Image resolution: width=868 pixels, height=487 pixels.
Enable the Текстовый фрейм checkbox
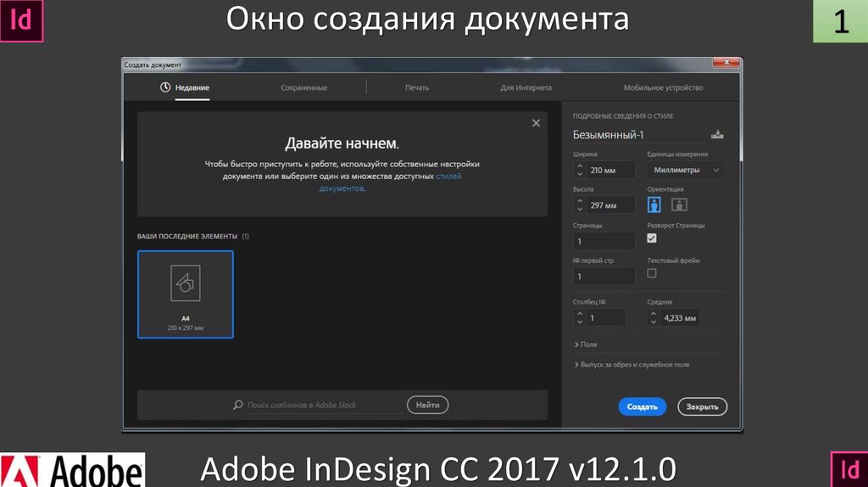coord(652,273)
